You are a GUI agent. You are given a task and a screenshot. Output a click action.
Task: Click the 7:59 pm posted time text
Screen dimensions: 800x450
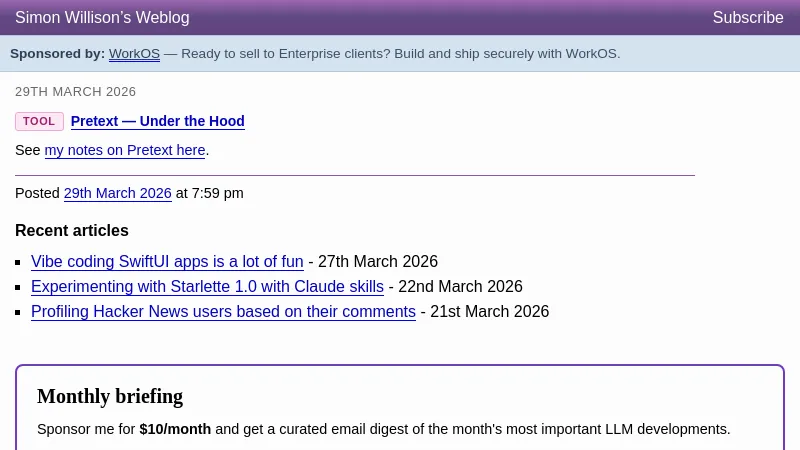point(217,193)
